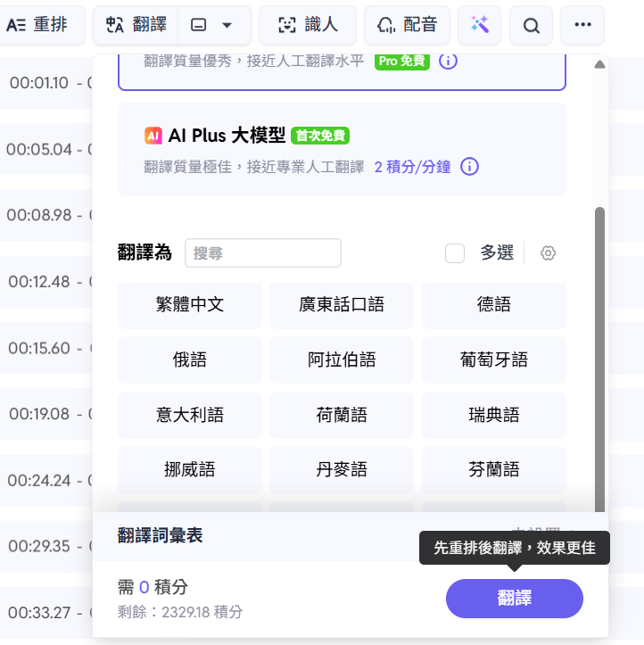Click the 重排 rearrange toolbar button
644x645 pixels.
click(40, 25)
